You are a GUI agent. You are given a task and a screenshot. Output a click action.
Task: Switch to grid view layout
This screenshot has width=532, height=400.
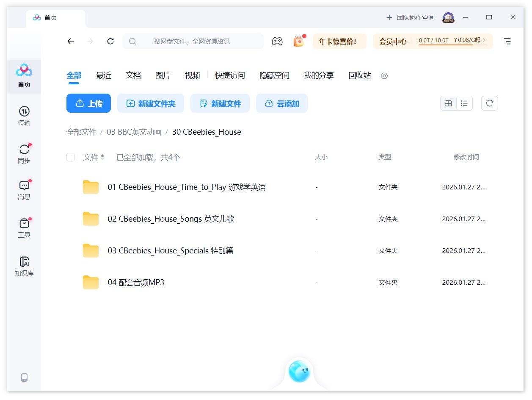448,103
